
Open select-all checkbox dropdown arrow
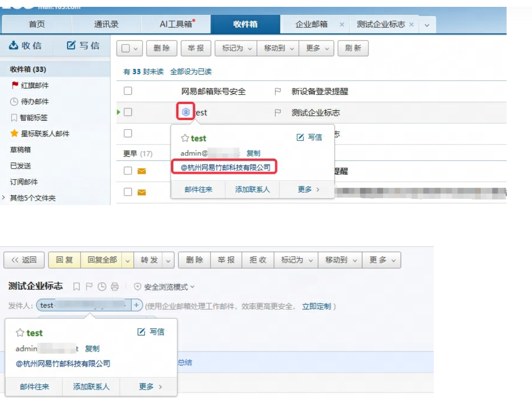pos(136,48)
